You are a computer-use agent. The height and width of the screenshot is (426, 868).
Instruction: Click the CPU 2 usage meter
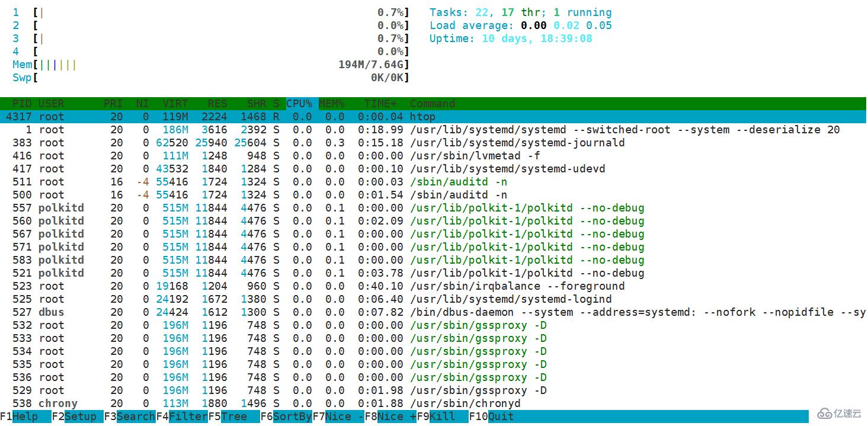(x=211, y=25)
